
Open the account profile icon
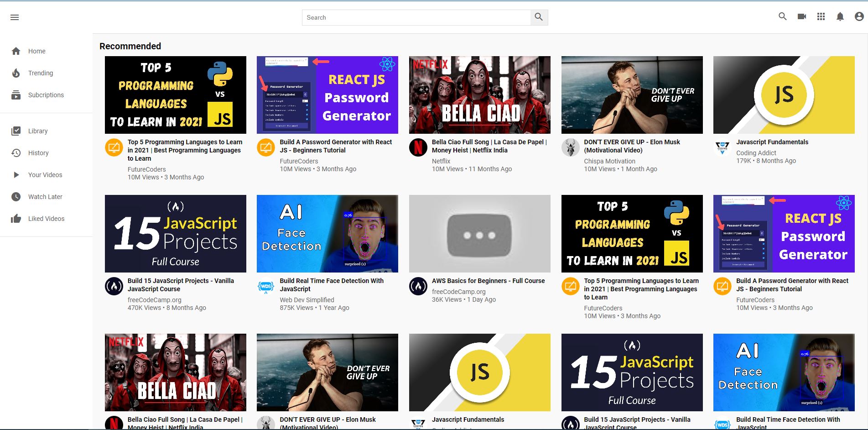[859, 16]
